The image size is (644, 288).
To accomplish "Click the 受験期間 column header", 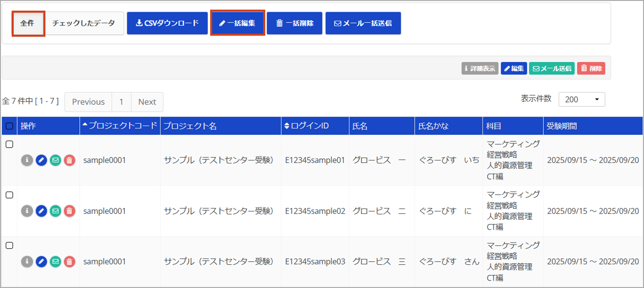I will [593, 126].
